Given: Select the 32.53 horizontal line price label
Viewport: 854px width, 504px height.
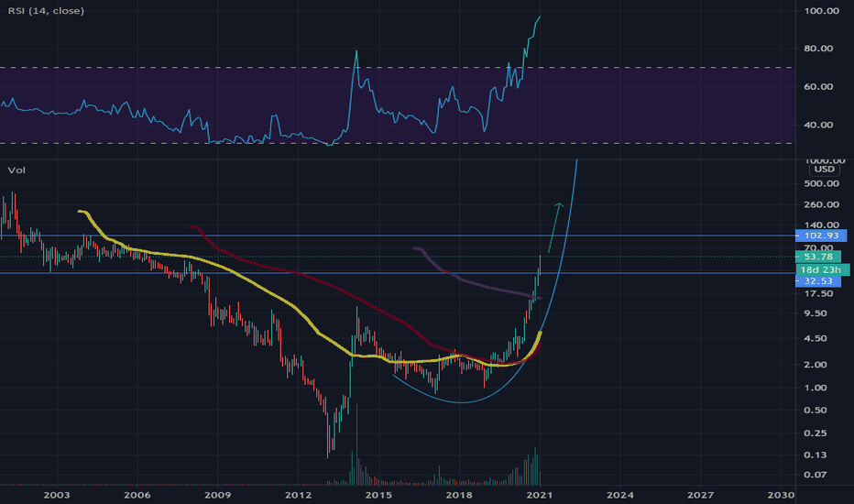Looking at the screenshot, I should click(x=818, y=280).
